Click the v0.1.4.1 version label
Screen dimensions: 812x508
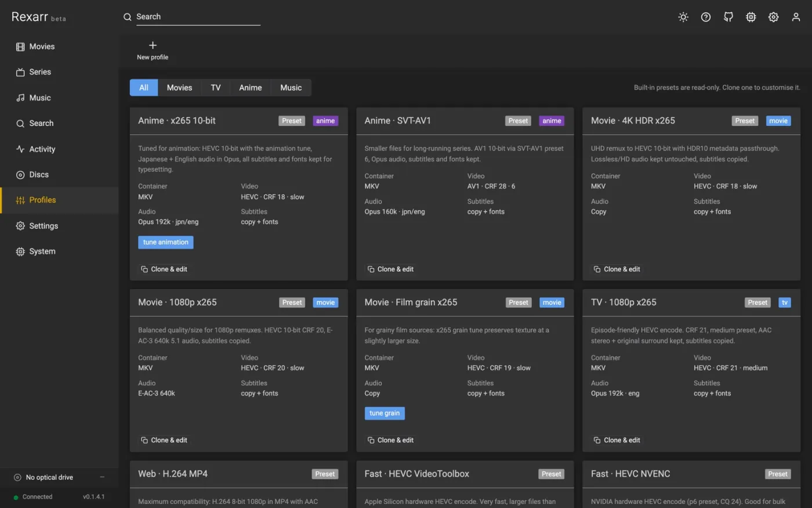[x=94, y=497]
